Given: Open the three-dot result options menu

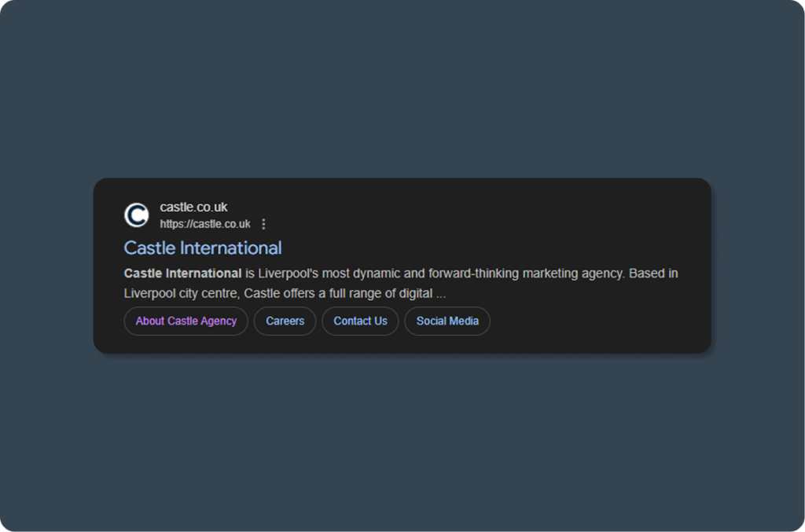Looking at the screenshot, I should (263, 224).
